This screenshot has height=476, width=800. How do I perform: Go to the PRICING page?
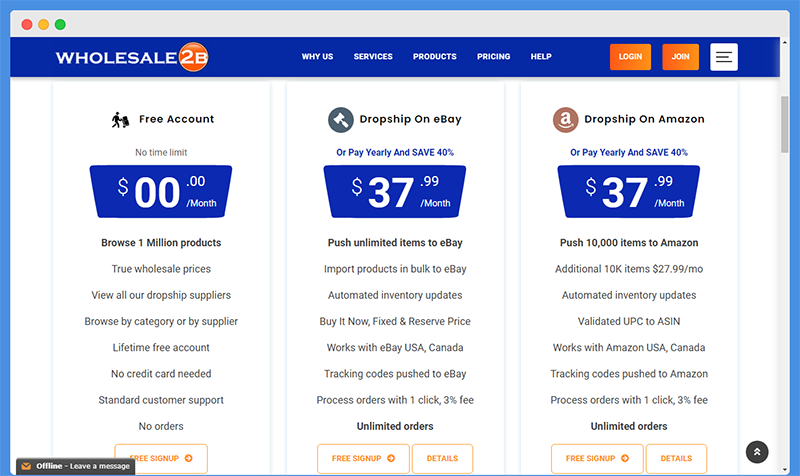(493, 57)
